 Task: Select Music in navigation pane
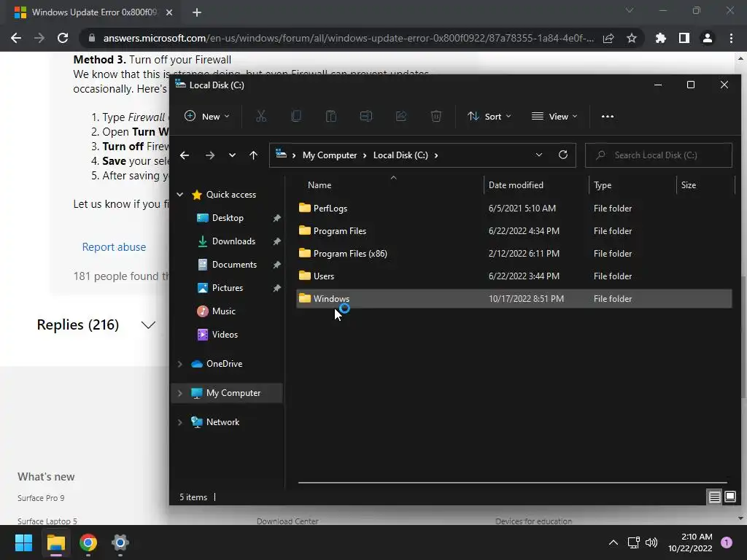223,311
